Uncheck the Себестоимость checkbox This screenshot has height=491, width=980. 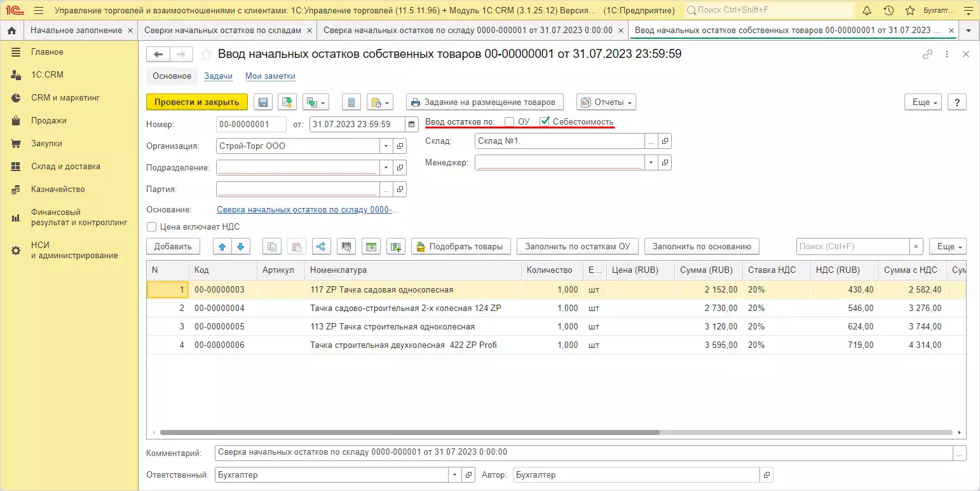pyautogui.click(x=544, y=121)
